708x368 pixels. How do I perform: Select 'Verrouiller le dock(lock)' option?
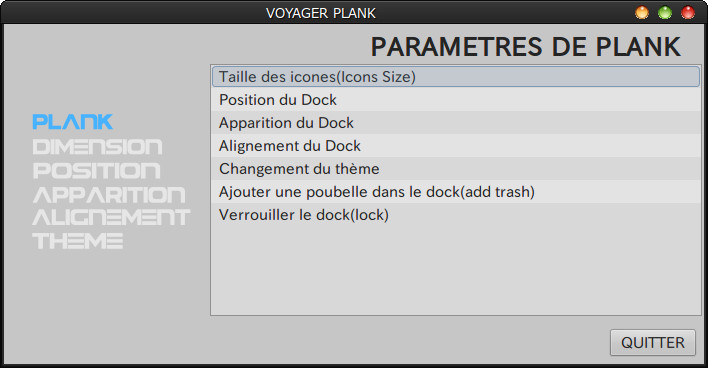click(456, 215)
